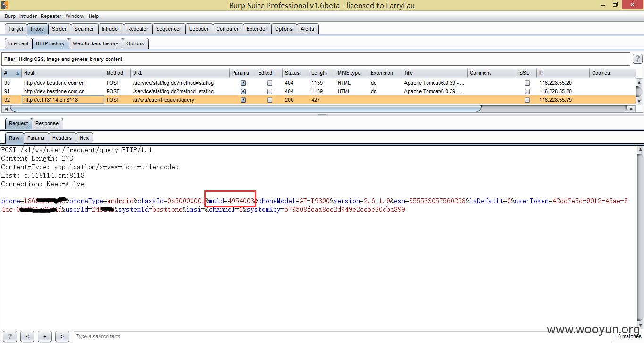Click IP 116.228.55.79 cell

[563, 100]
